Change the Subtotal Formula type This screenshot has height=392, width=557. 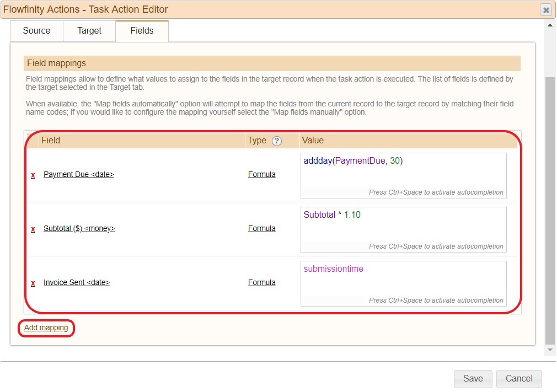coord(262,229)
